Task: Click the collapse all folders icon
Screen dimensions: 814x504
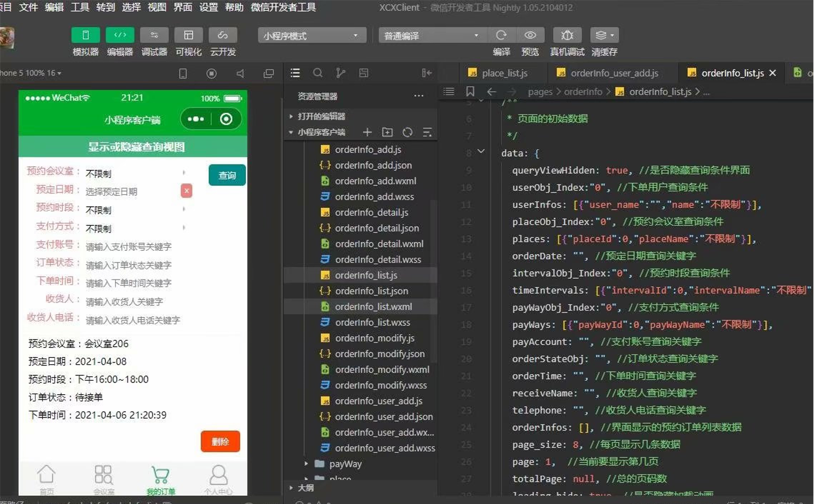Action: point(427,132)
